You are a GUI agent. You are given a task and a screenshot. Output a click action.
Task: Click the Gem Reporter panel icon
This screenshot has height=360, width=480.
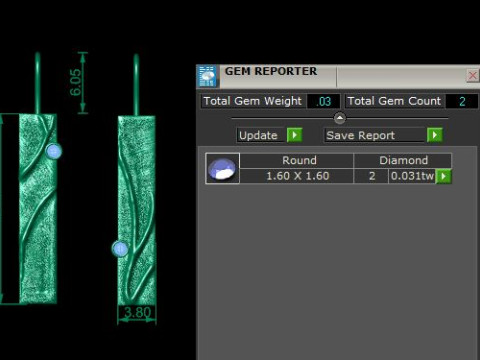(x=207, y=76)
